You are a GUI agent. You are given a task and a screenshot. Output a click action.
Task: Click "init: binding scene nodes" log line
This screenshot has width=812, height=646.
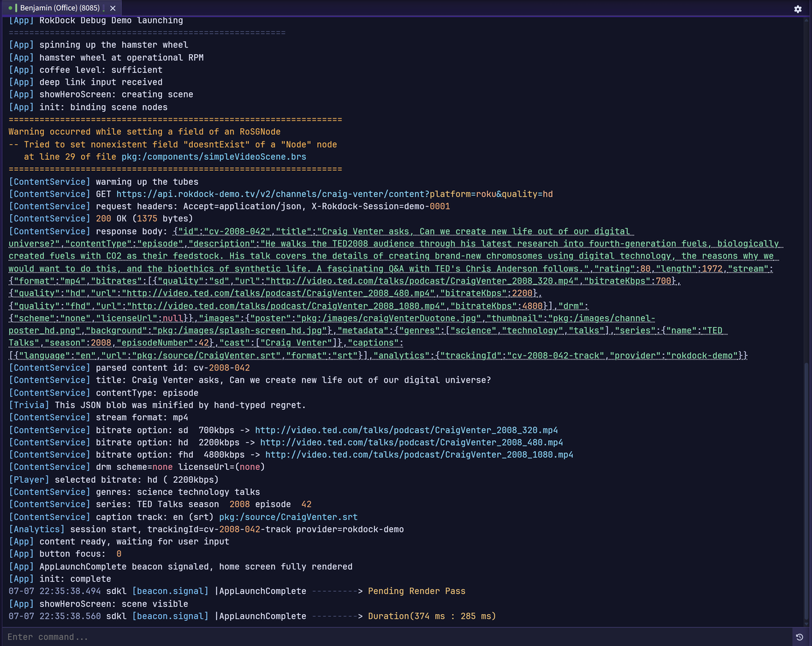pyautogui.click(x=88, y=107)
